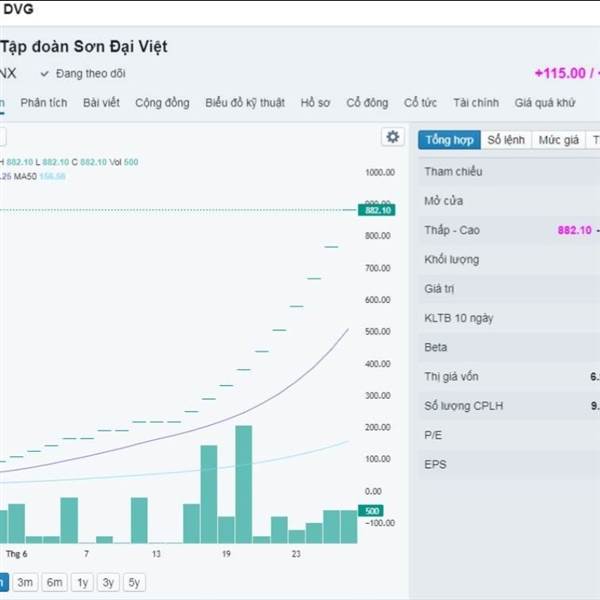The width and height of the screenshot is (600, 600).
Task: Click the 'Tham chiếu' row label
Action: [x=453, y=171]
